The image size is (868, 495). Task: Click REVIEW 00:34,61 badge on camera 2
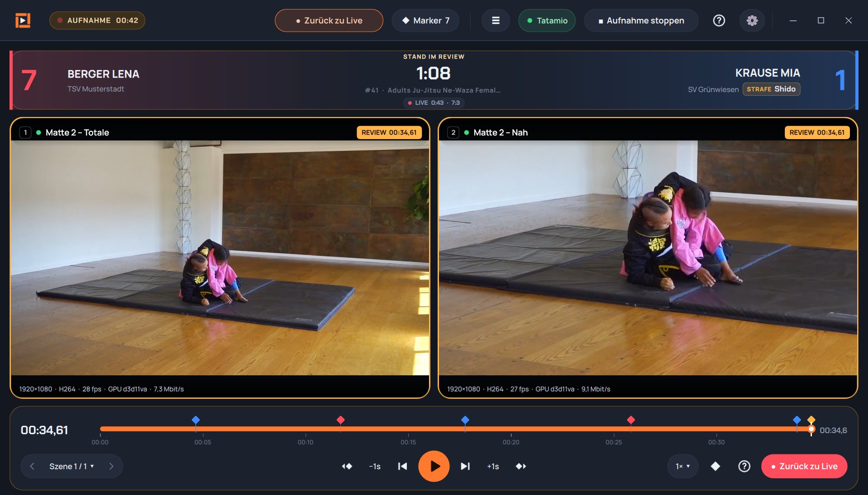pyautogui.click(x=817, y=132)
